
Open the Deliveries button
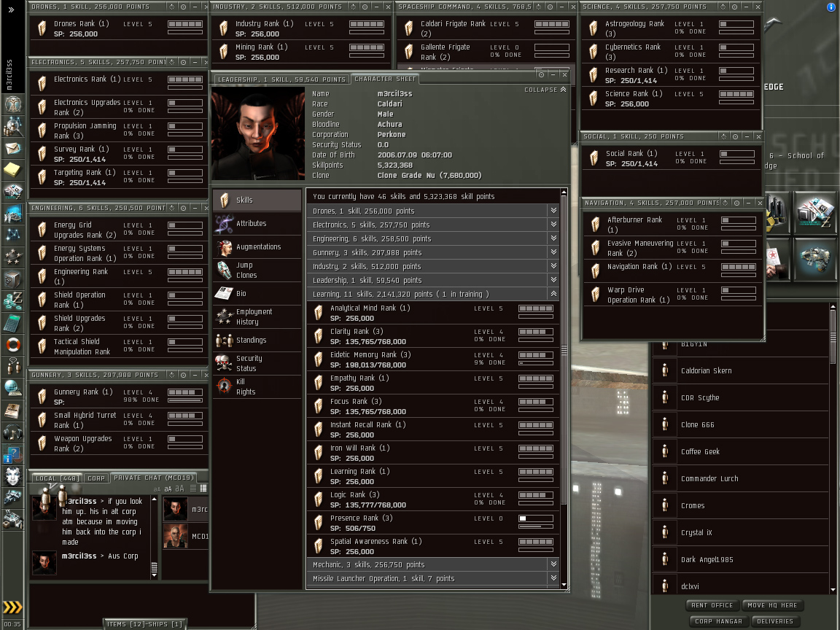[x=775, y=621]
